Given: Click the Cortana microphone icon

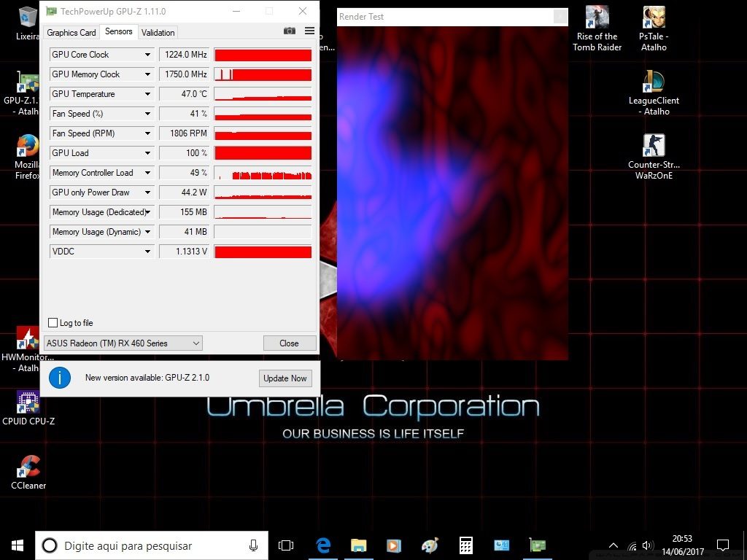Looking at the screenshot, I should click(253, 545).
